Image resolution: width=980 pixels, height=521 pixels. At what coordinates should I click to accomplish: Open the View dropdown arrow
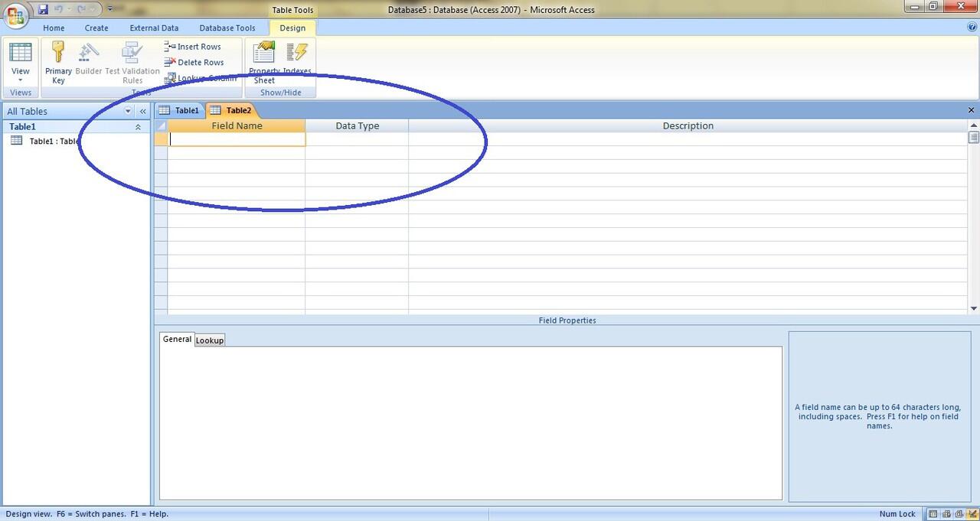point(21,80)
